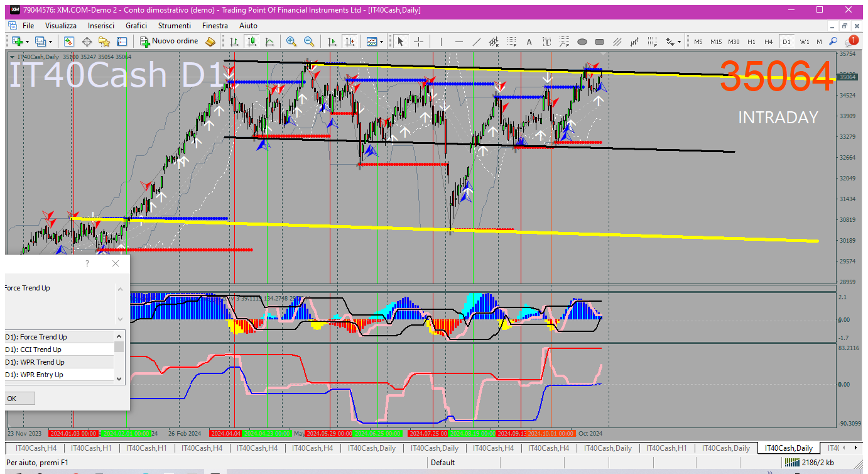Click the help question mark in dialog
Image resolution: width=868 pixels, height=474 pixels.
[87, 263]
